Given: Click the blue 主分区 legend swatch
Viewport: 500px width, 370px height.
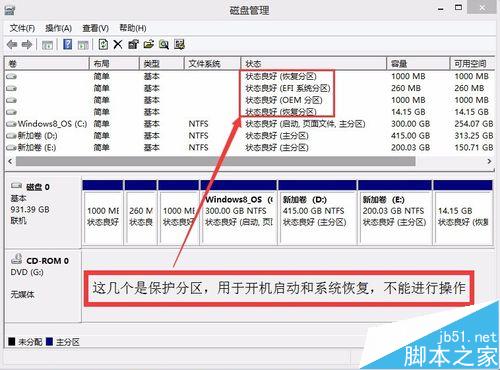Looking at the screenshot, I should tap(49, 342).
